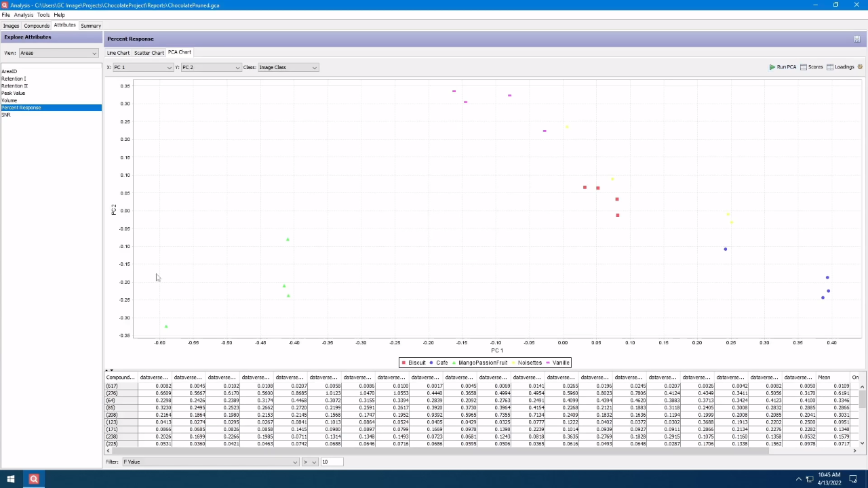Click the Biscuit legend marker
This screenshot has height=488, width=868.
(x=404, y=363)
